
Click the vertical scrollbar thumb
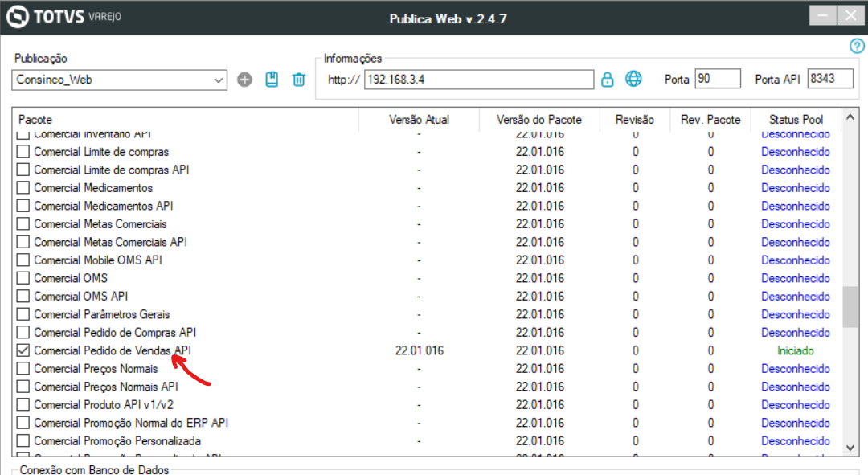(x=850, y=307)
